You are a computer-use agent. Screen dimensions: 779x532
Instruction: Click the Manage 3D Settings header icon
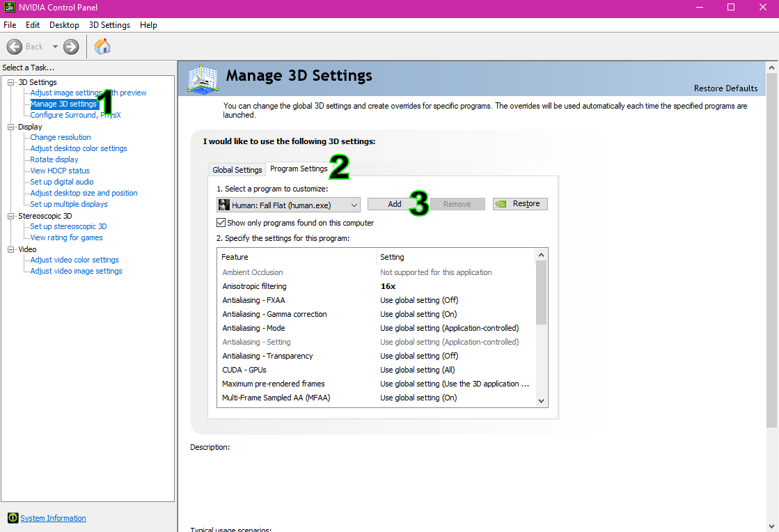coord(203,79)
